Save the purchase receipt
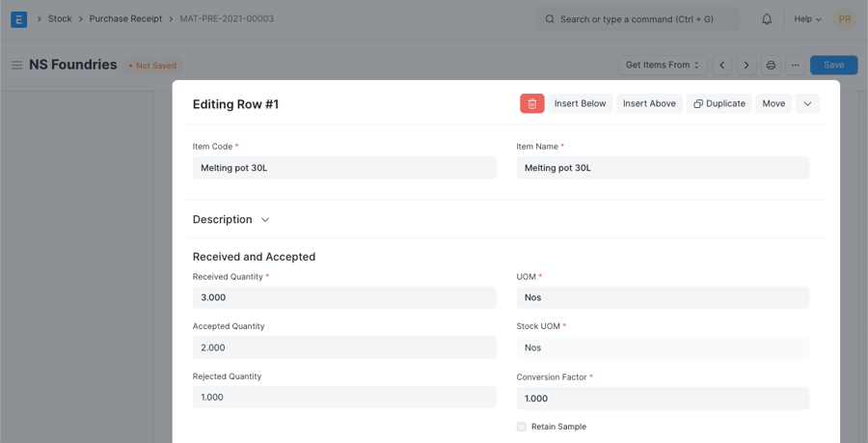 833,65
